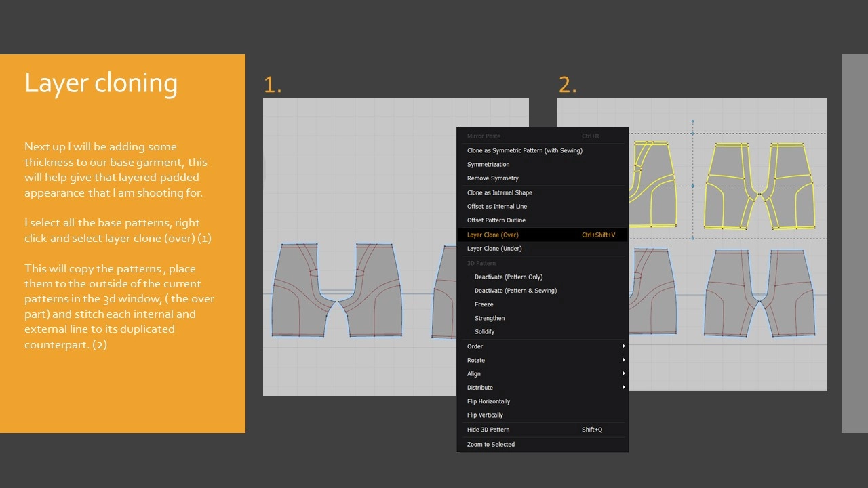This screenshot has width=868, height=488.
Task: Expand the Order submenu arrow
Action: tap(623, 346)
